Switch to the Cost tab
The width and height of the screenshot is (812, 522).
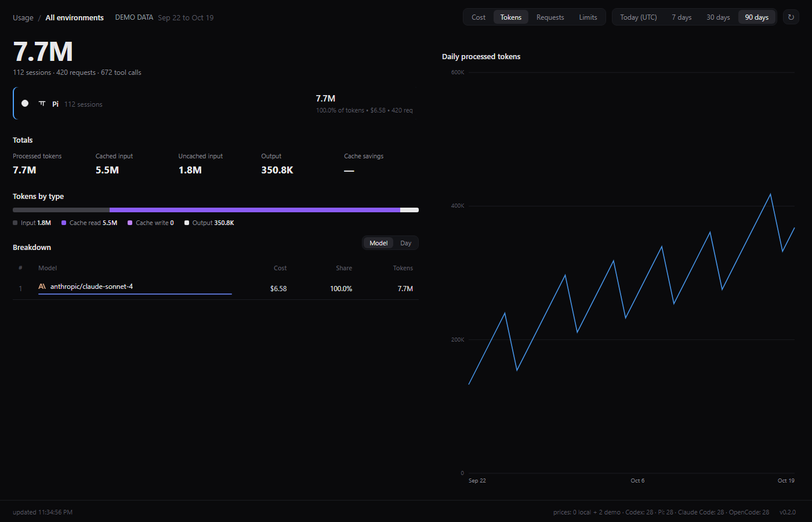478,17
